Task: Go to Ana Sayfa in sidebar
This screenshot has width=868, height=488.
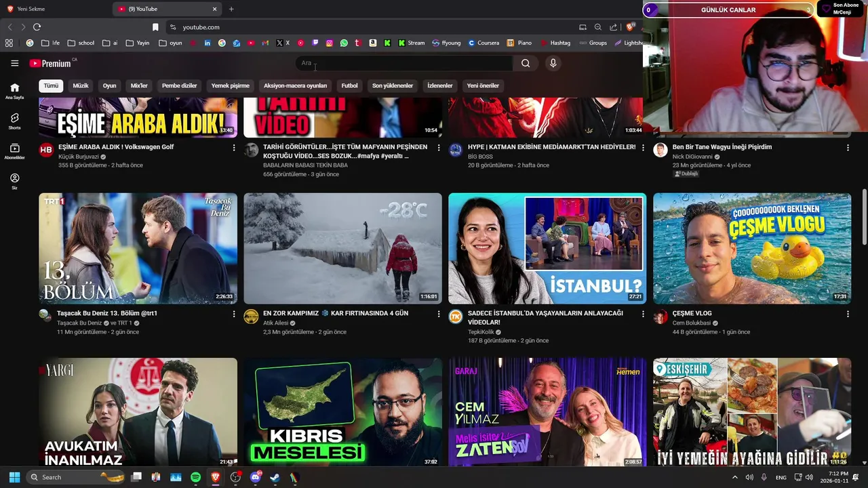Action: tap(14, 91)
